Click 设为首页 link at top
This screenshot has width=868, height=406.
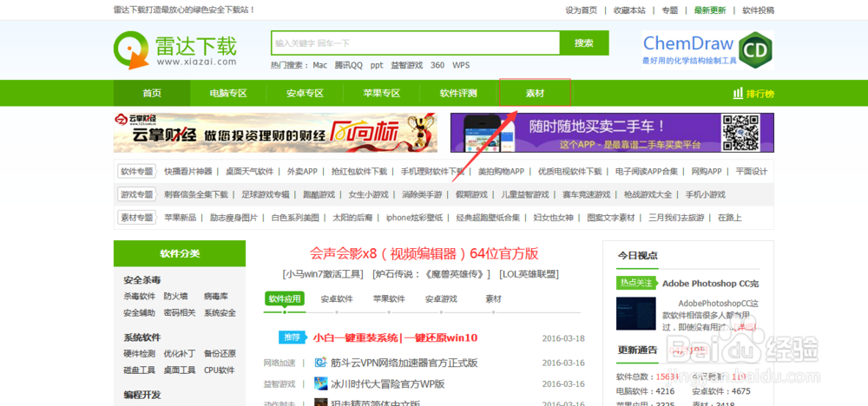click(x=582, y=10)
